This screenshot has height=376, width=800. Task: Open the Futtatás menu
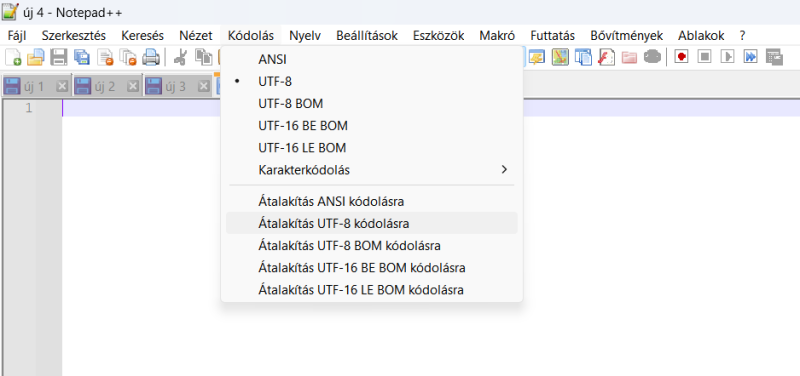pyautogui.click(x=553, y=36)
